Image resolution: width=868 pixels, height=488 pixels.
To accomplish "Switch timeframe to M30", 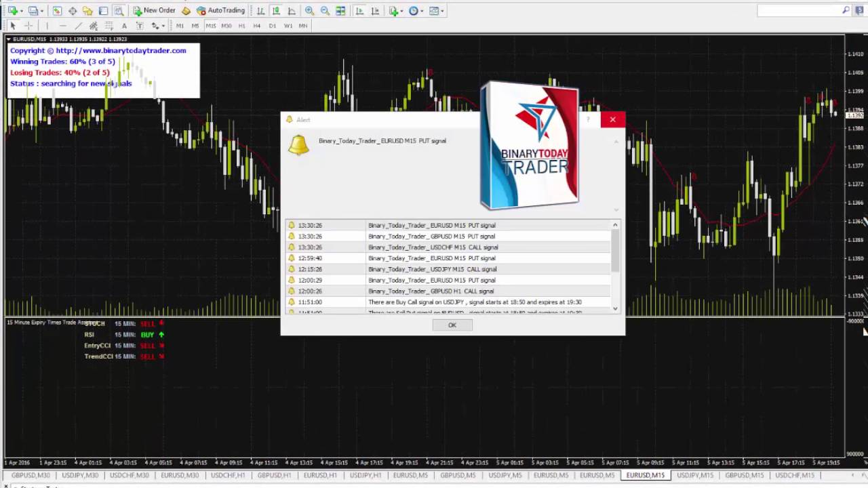I will coord(226,26).
